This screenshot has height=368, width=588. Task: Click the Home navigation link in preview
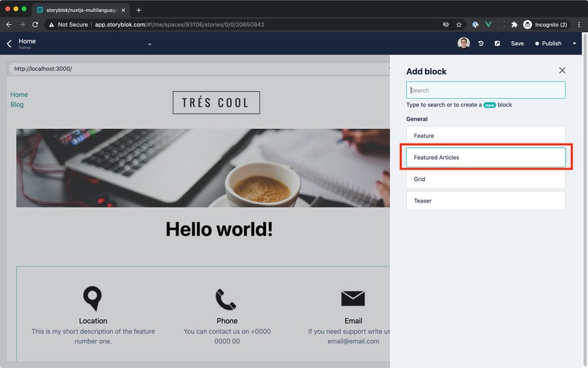pyautogui.click(x=19, y=95)
